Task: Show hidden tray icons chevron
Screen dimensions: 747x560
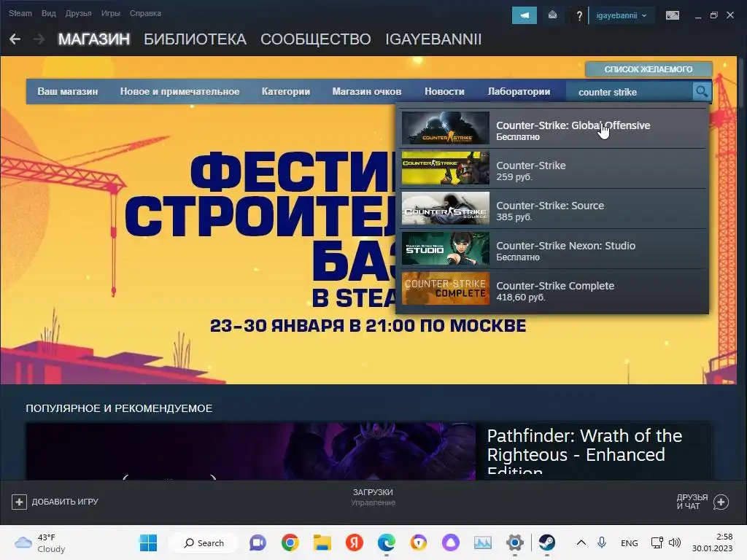Action: [x=581, y=542]
